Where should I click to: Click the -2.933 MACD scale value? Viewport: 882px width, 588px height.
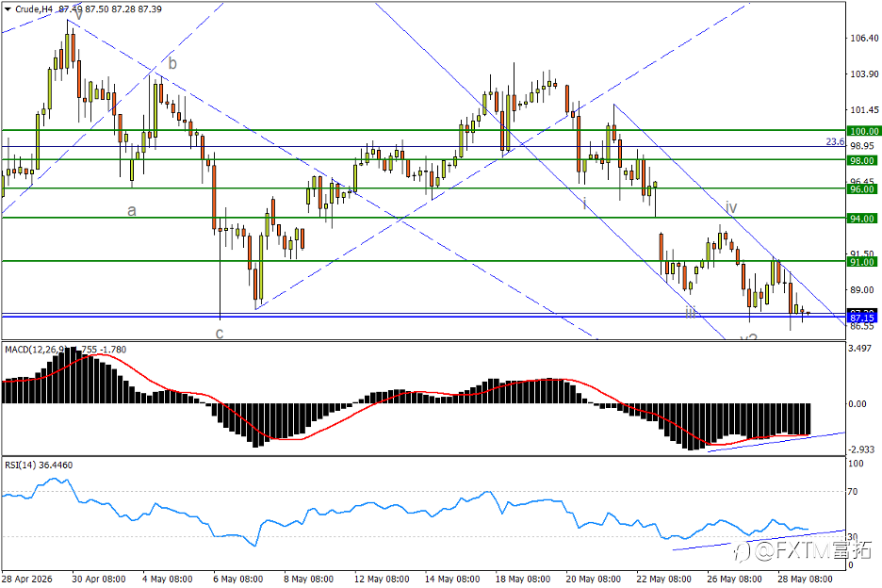[862, 449]
